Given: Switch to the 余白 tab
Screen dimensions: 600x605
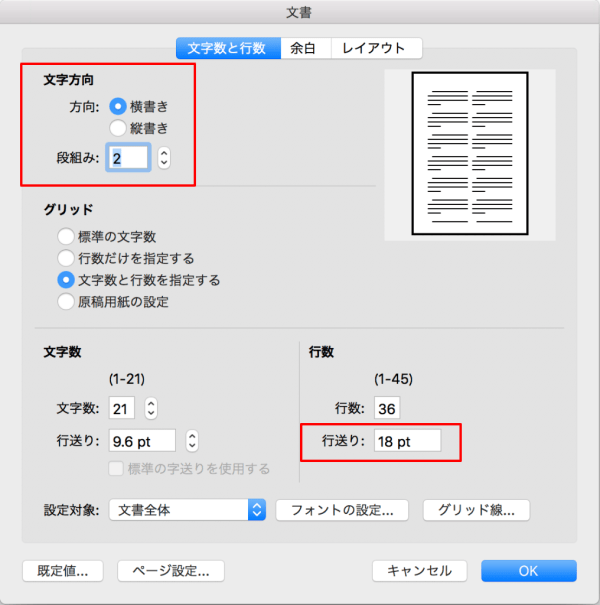Looking at the screenshot, I should (306, 48).
